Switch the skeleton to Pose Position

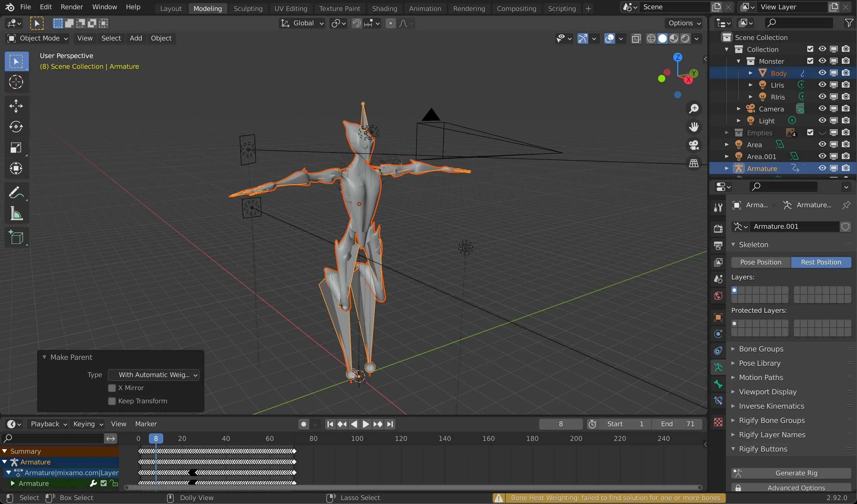point(761,262)
